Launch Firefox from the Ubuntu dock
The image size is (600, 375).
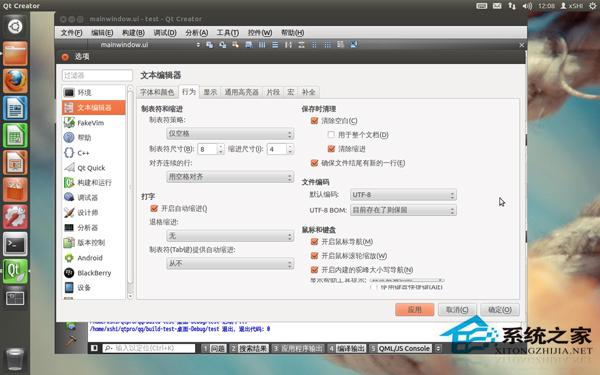pos(15,81)
